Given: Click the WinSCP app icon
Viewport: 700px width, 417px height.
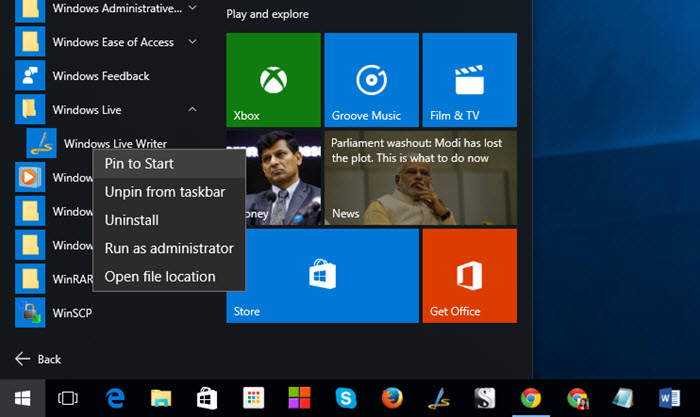Looking at the screenshot, I should [30, 313].
